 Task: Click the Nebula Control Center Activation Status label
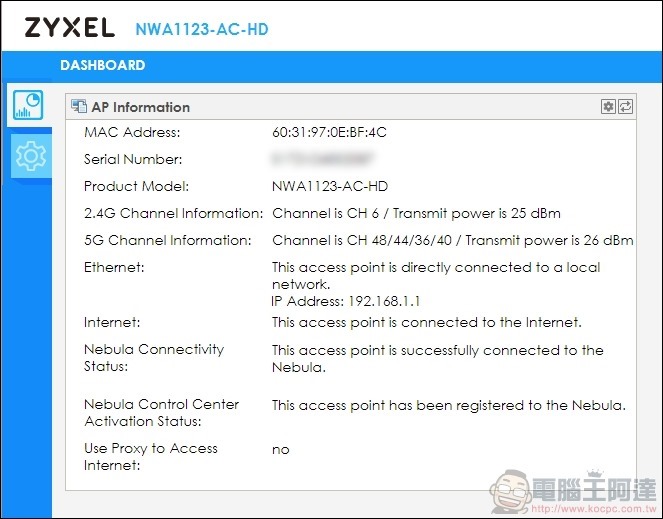162,412
